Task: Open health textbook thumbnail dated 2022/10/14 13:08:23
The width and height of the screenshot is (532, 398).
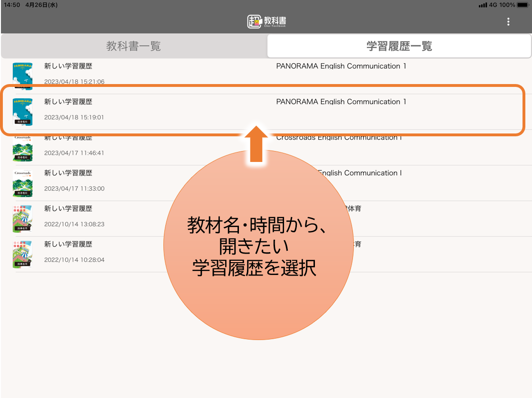Action: [22, 219]
